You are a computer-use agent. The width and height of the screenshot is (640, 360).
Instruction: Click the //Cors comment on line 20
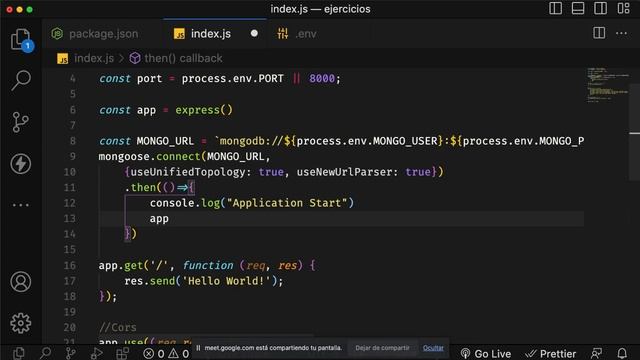[118, 327]
